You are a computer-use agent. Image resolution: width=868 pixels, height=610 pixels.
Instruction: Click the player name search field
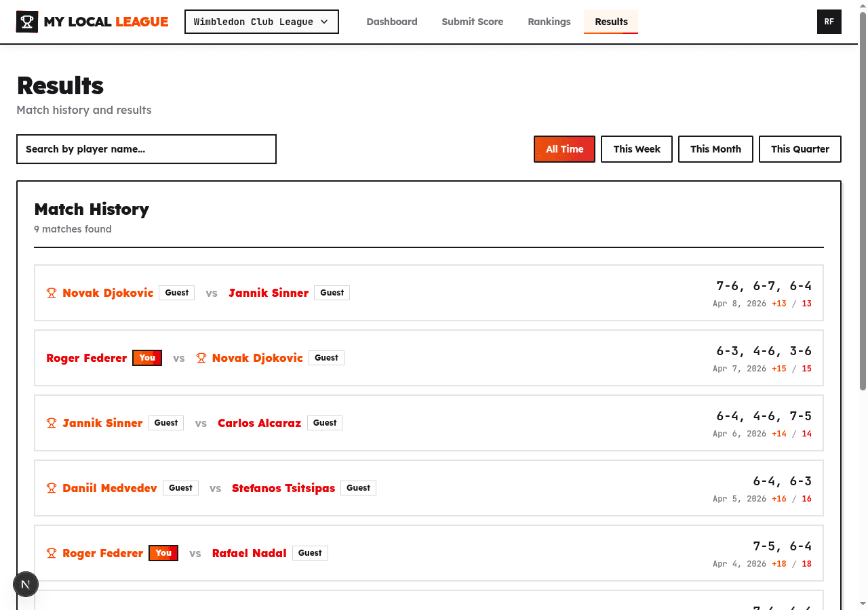coord(146,148)
